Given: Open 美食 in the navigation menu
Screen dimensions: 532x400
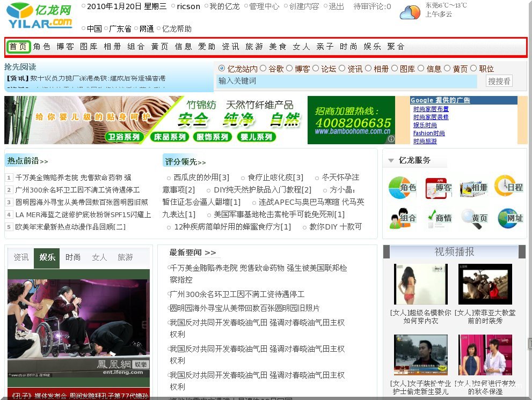Looking at the screenshot, I should (x=278, y=47).
